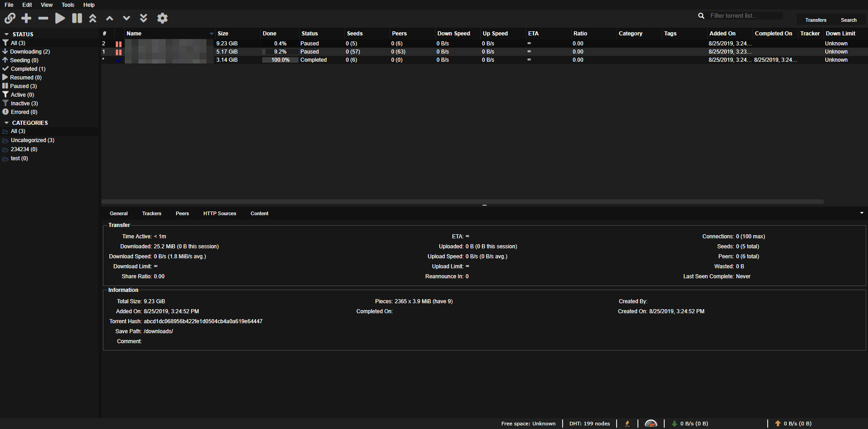Click the minus icon to delete torrent
Viewport: 868px width, 429px height.
click(x=43, y=18)
